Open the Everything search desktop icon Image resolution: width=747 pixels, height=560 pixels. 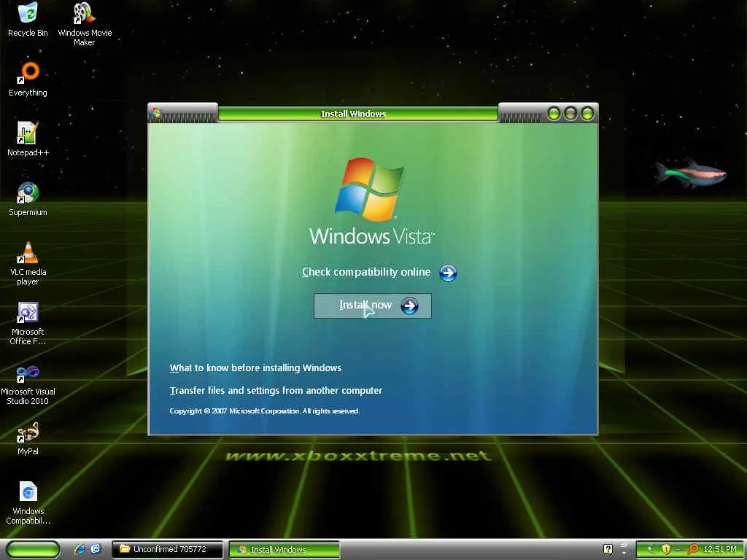pos(28,79)
